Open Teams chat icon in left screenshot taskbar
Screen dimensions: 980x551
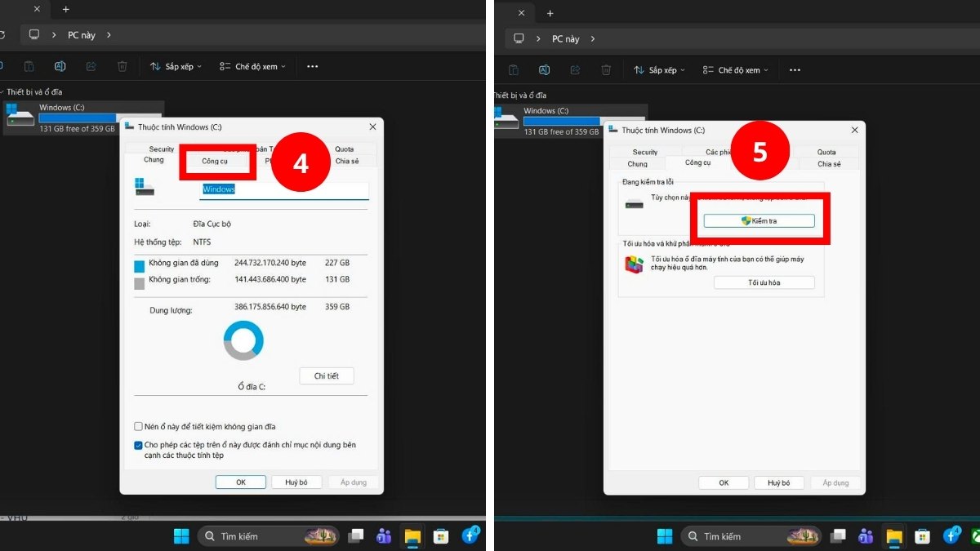384,535
